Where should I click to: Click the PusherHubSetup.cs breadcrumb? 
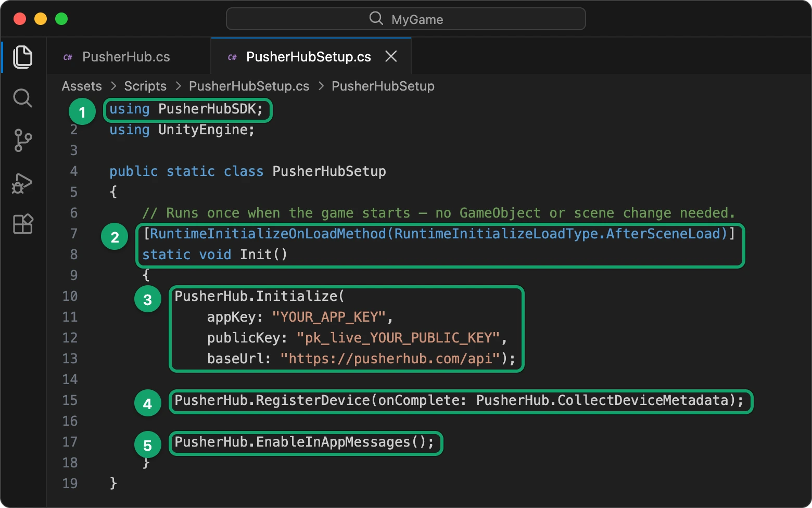tap(249, 86)
